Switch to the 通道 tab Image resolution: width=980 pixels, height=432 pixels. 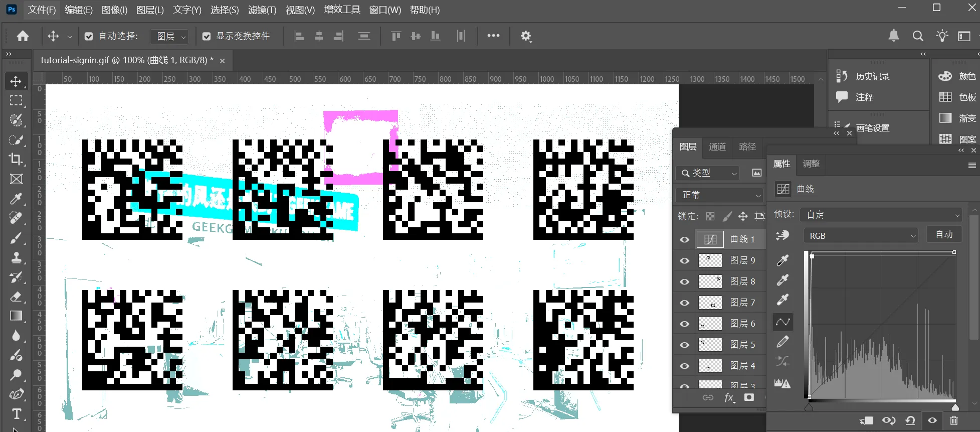[x=717, y=147]
